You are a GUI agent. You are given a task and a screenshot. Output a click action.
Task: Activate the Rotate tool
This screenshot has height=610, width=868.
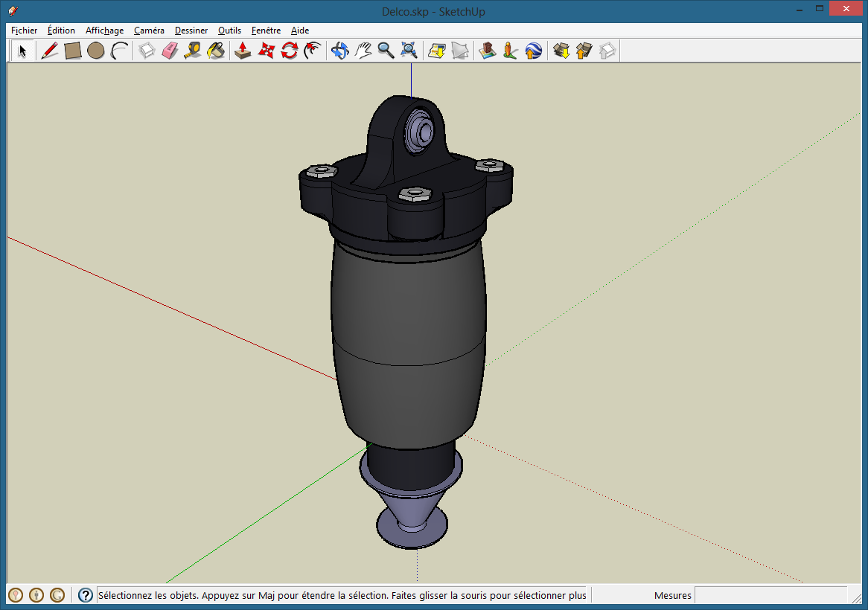(290, 51)
